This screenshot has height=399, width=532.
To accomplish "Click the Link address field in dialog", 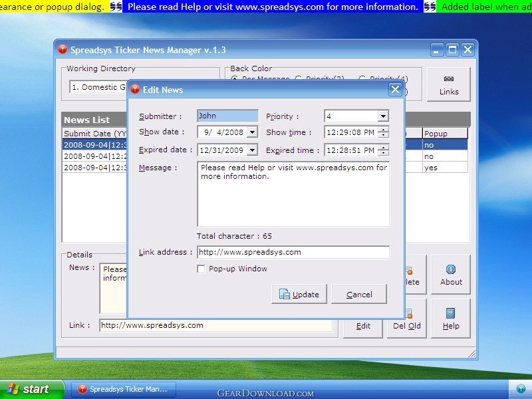I will point(293,252).
